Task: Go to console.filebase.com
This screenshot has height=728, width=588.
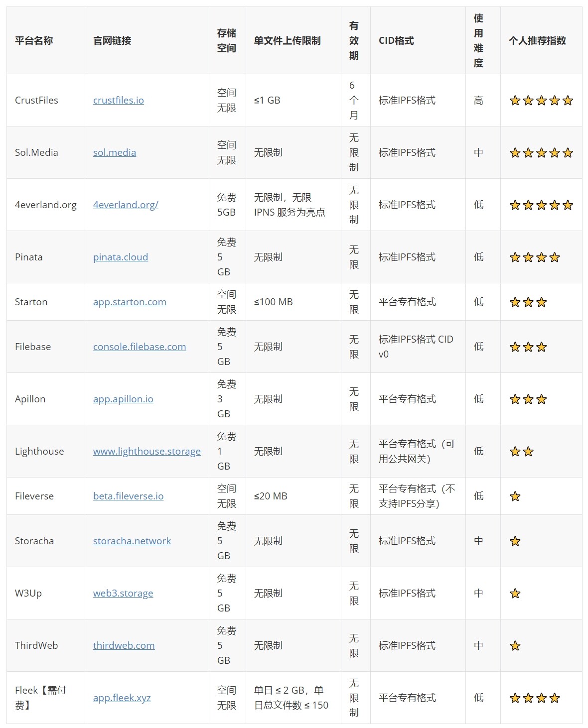Action: coord(140,347)
